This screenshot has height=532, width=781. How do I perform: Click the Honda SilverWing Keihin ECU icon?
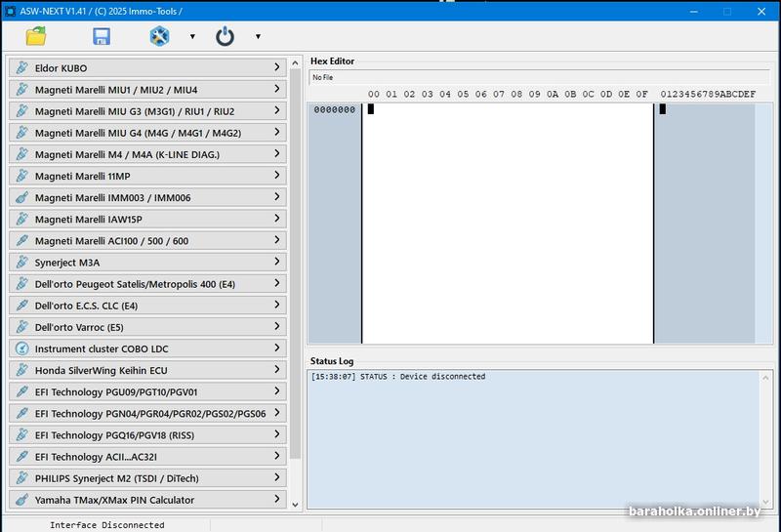[21, 370]
